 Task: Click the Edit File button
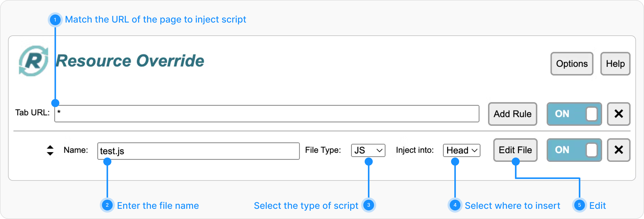pyautogui.click(x=515, y=150)
